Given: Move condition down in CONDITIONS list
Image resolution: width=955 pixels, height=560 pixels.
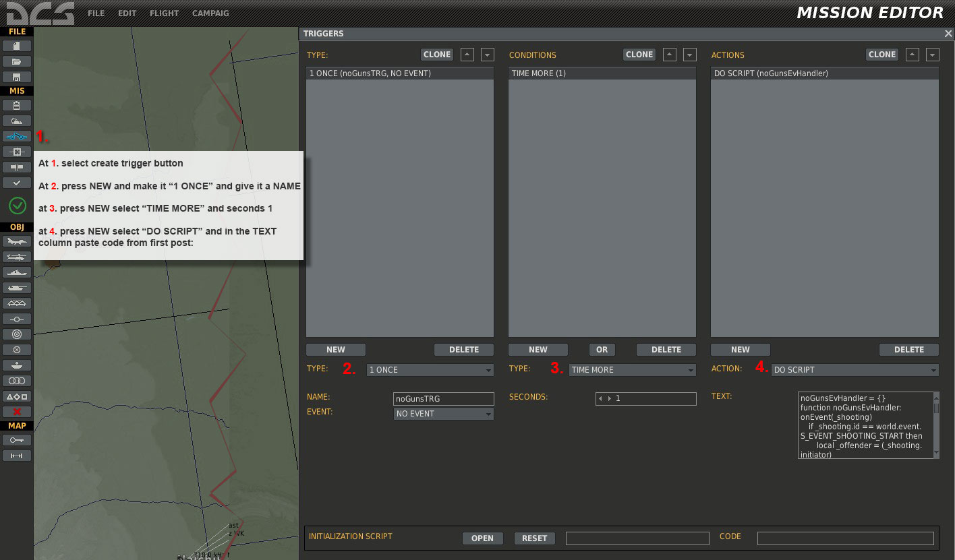Looking at the screenshot, I should point(690,55).
